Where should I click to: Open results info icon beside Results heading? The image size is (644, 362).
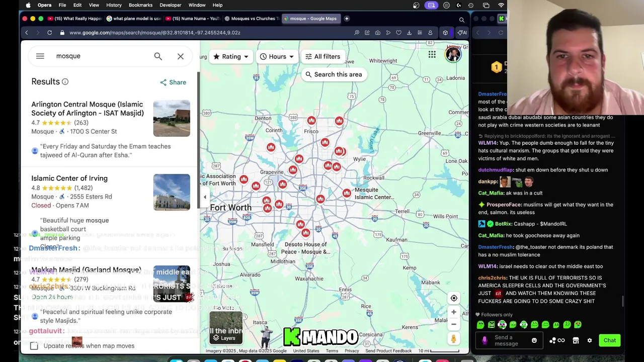click(x=65, y=81)
